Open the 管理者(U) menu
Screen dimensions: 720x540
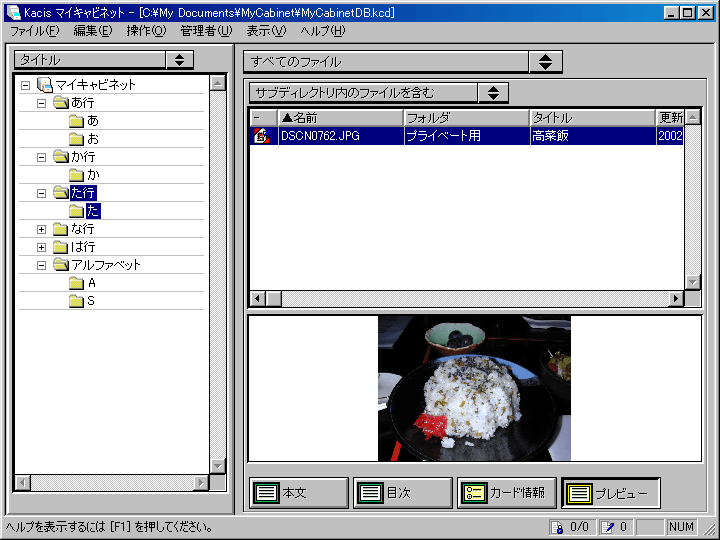coord(206,31)
